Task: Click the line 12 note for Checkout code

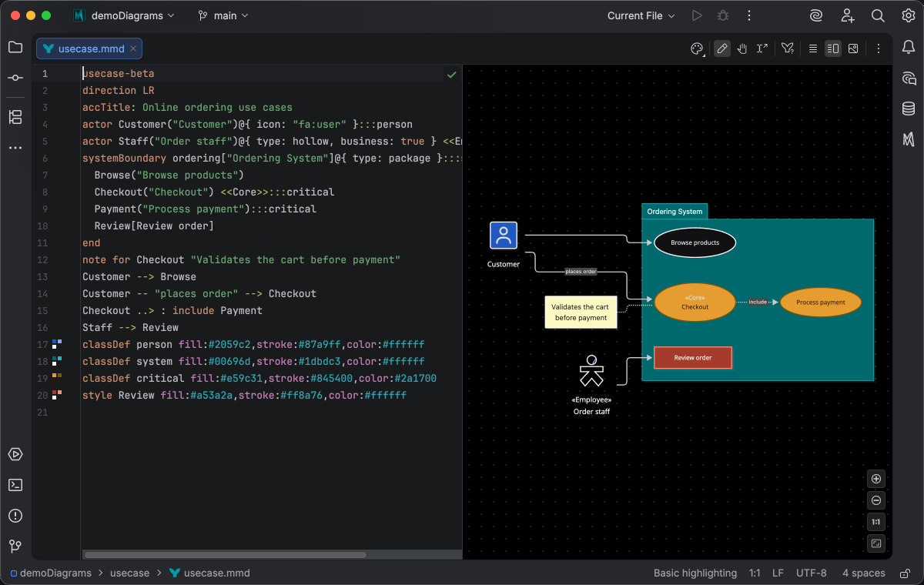Action: [242, 260]
